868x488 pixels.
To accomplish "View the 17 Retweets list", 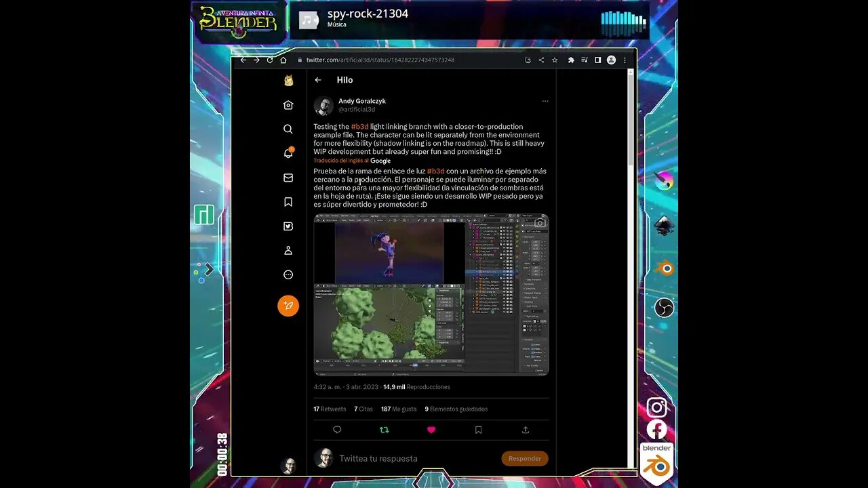I will 330,409.
